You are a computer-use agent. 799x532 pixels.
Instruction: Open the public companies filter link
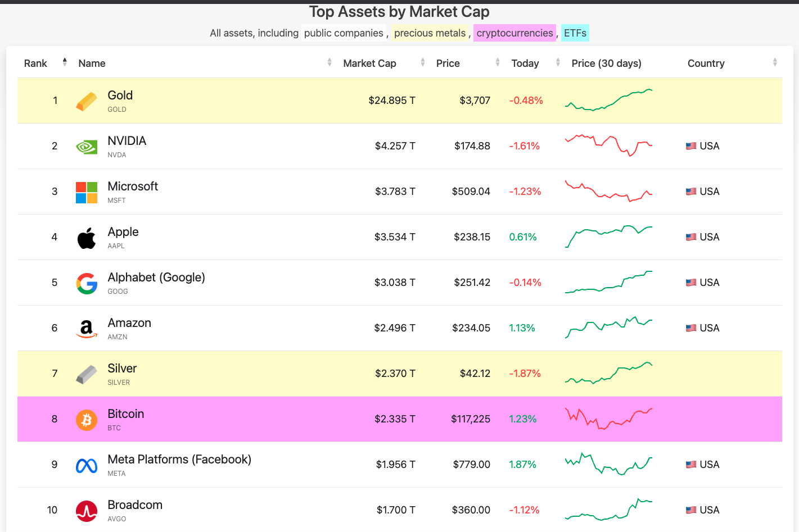point(344,33)
